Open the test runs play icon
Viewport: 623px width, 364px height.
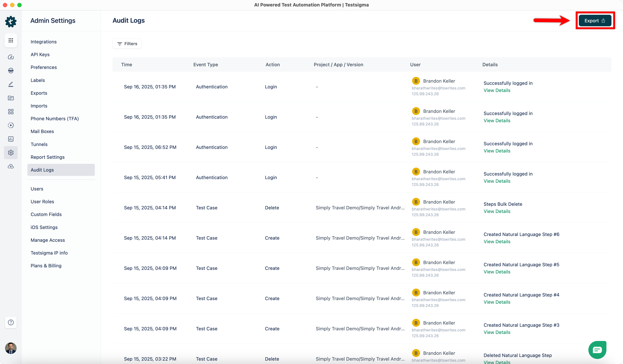11,125
